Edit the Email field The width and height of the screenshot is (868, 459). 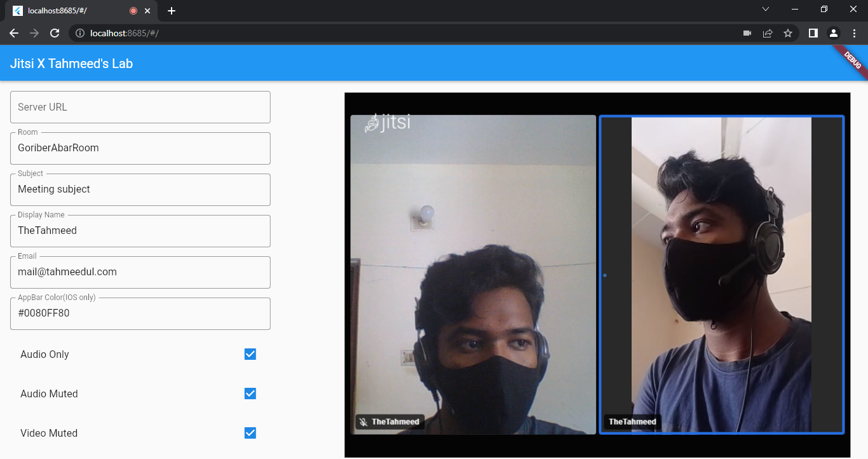pyautogui.click(x=140, y=272)
